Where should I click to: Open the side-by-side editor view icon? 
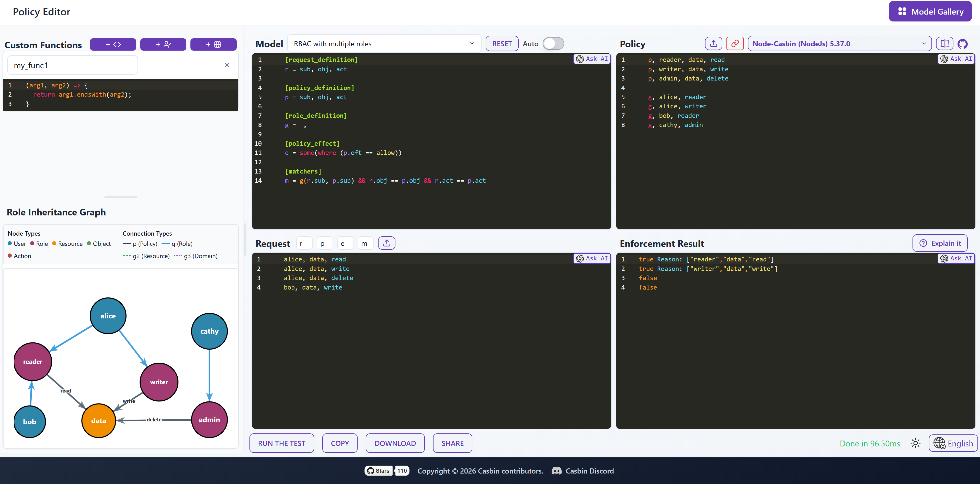pyautogui.click(x=945, y=43)
